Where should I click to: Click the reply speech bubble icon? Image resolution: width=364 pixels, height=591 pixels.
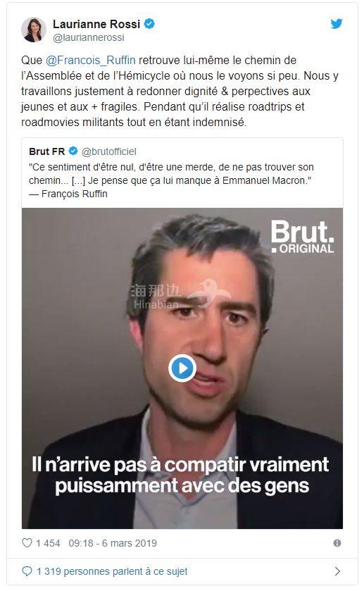coord(27,571)
